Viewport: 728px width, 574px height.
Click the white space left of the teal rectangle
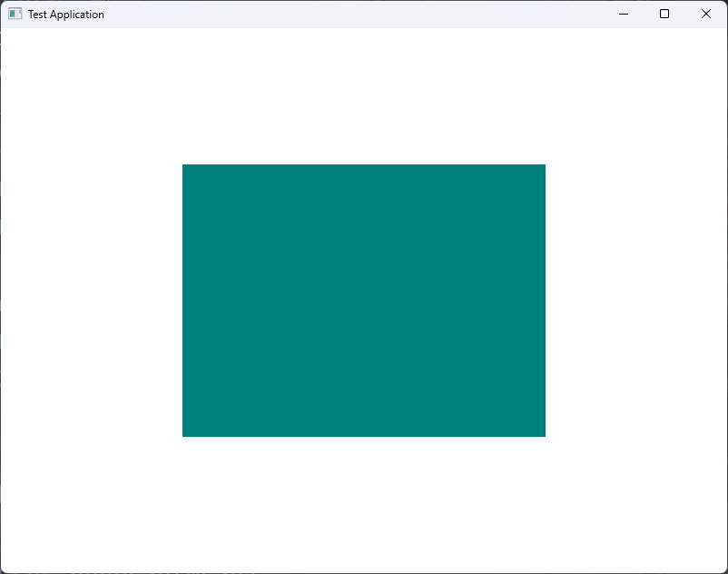click(x=92, y=301)
